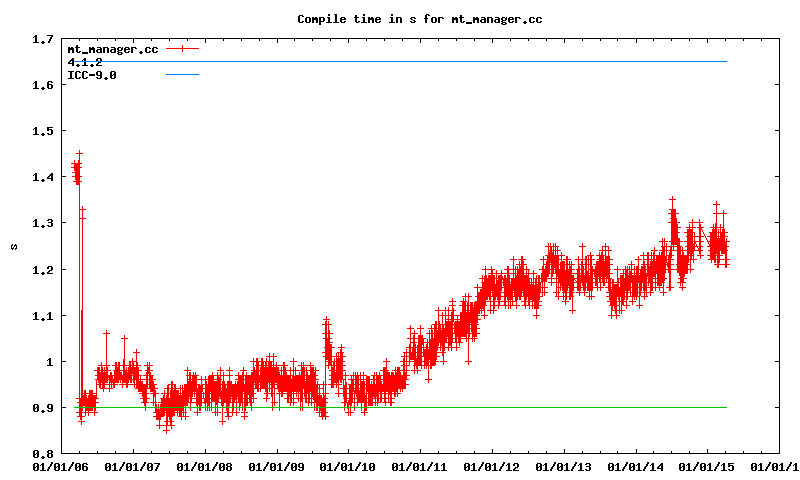
Task: Select the 01/01/08 x-axis date label
Action: [x=205, y=466]
